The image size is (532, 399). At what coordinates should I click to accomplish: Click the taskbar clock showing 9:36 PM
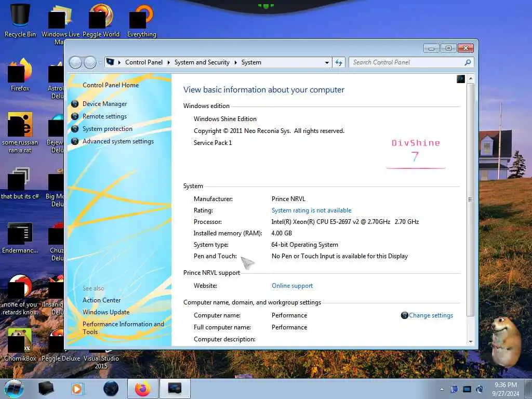coord(506,389)
